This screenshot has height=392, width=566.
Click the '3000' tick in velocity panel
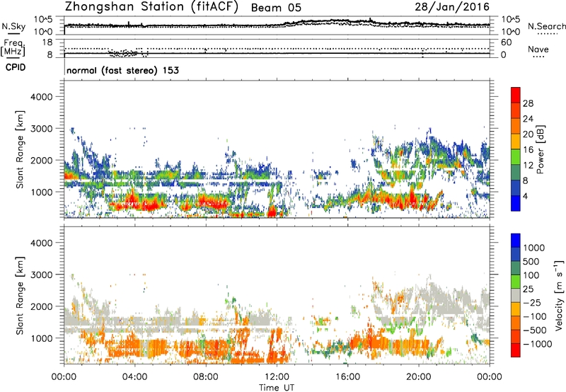tap(42, 275)
